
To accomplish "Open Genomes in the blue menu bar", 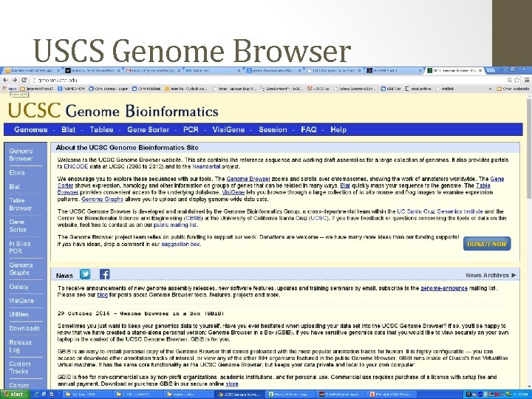I will point(31,129).
